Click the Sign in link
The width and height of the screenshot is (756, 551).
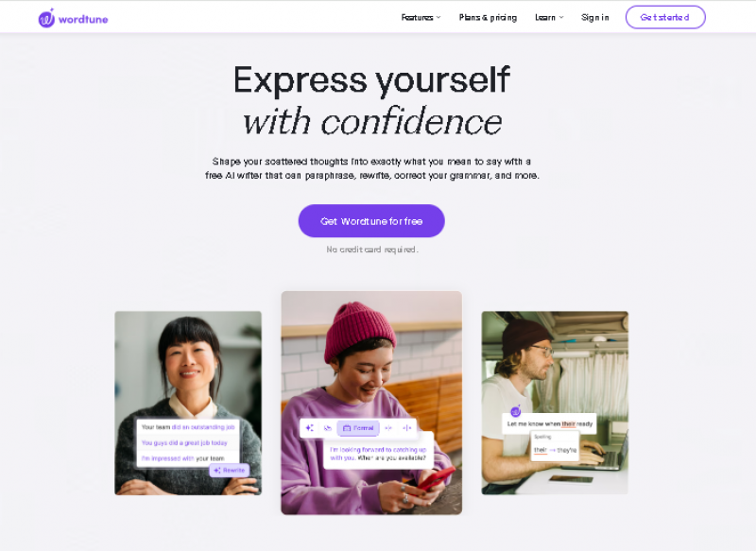595,17
